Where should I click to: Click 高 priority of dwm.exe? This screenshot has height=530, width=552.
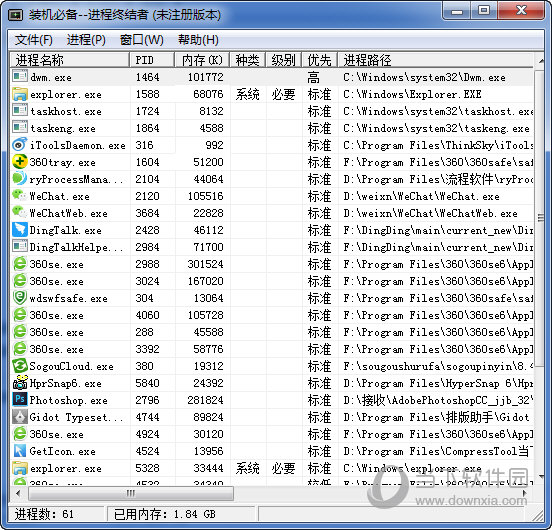(313, 77)
